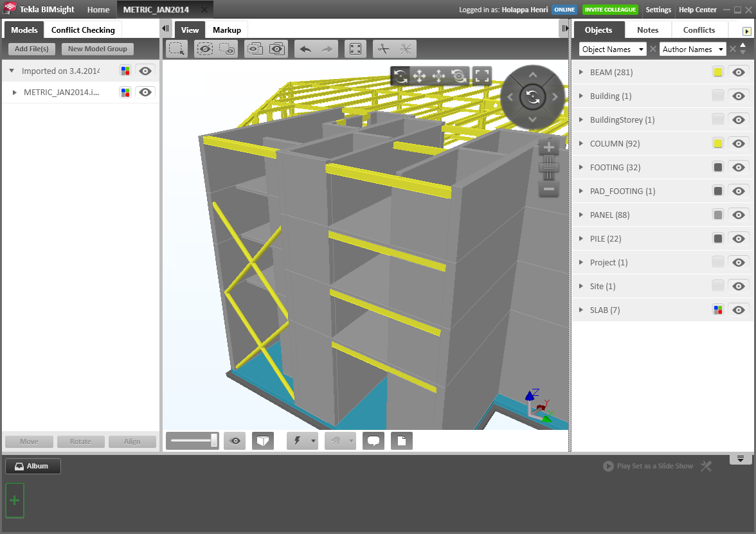The height and width of the screenshot is (534, 756).
Task: Select the rotate navigation mode in the viewport
Action: coord(400,76)
